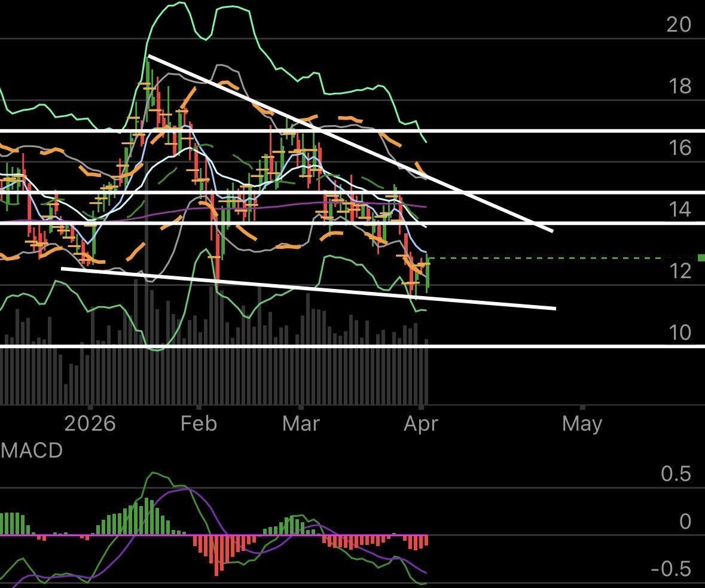Viewport: 705px width, 588px height.
Task: Click the Feb month label
Action: pos(199,424)
